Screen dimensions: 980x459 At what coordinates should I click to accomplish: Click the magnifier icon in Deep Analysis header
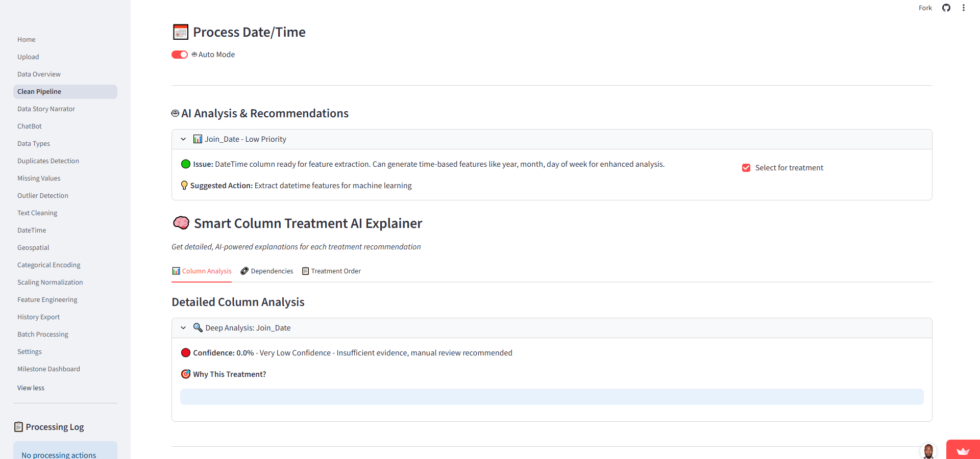tap(198, 327)
